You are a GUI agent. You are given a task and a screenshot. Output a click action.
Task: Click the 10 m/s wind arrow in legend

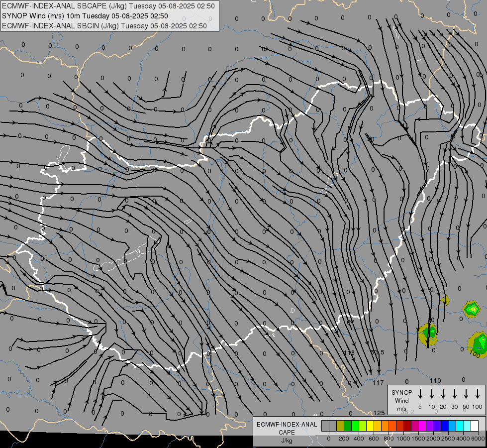[x=432, y=394]
